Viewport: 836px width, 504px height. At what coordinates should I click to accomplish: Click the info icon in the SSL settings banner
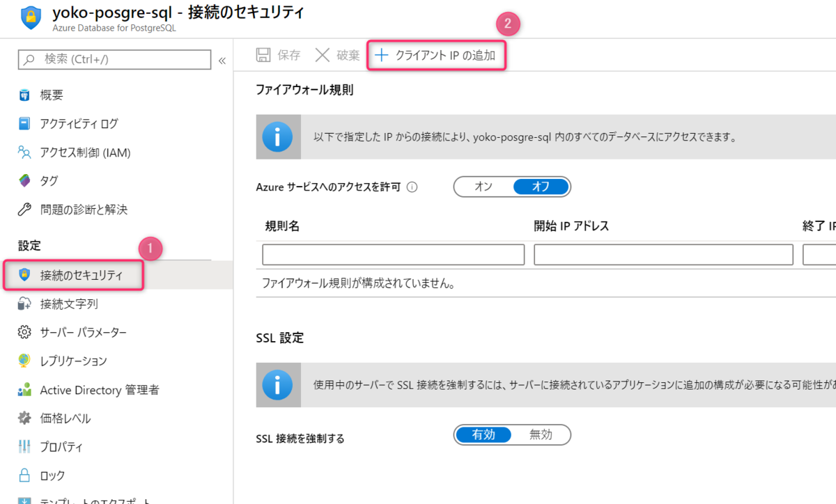tap(278, 384)
